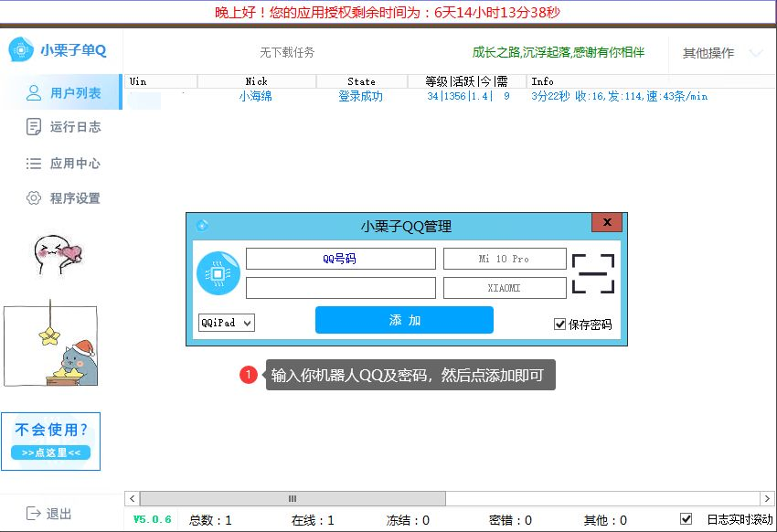777x532 pixels.
Task: Click the 无下载任务 status text
Action: pos(287,52)
